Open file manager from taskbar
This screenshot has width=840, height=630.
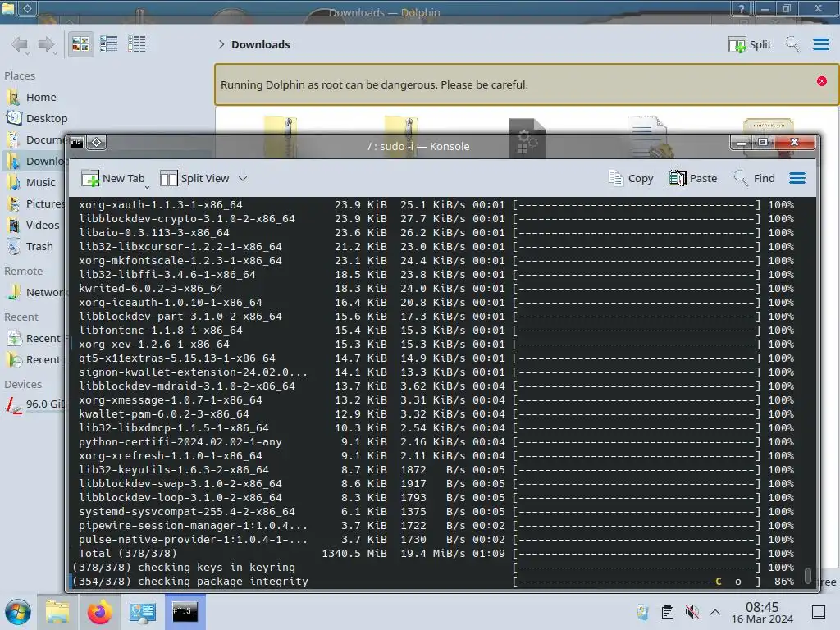[57, 612]
